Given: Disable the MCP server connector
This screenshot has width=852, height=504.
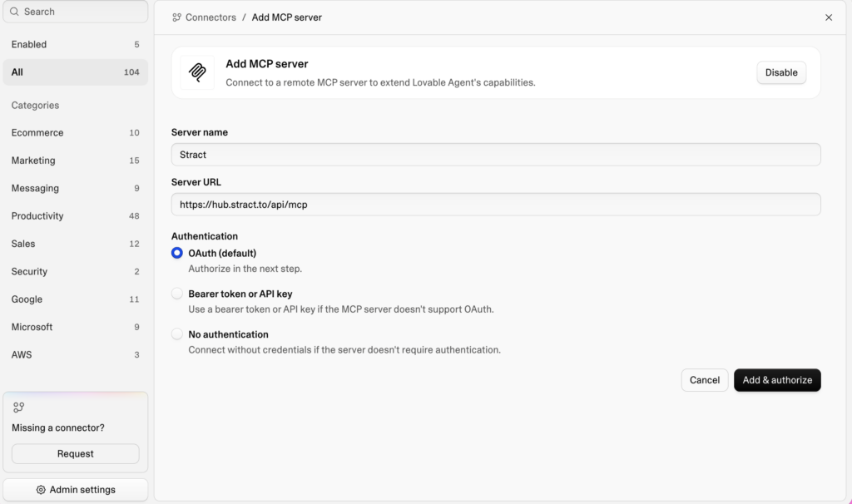Looking at the screenshot, I should (781, 73).
